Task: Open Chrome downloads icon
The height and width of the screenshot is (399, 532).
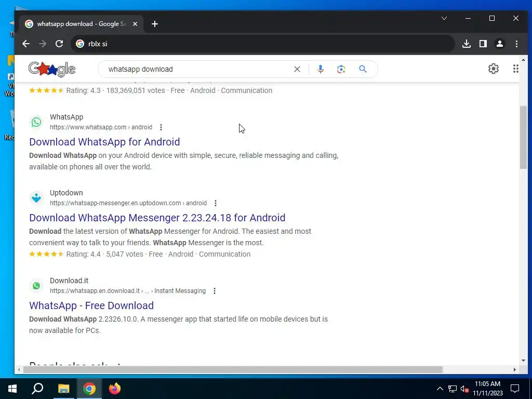Action: point(467,44)
